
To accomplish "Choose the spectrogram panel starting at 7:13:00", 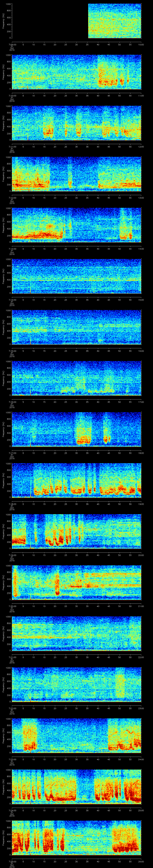I will [77, 225].
